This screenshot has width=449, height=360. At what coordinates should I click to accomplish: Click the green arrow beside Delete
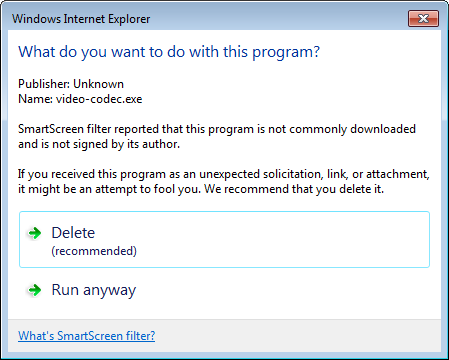click(35, 233)
